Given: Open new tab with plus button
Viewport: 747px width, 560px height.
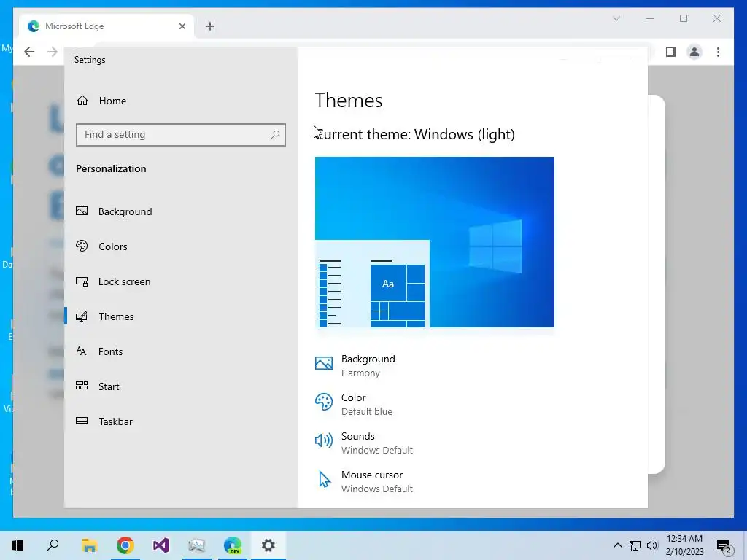Looking at the screenshot, I should click(210, 26).
